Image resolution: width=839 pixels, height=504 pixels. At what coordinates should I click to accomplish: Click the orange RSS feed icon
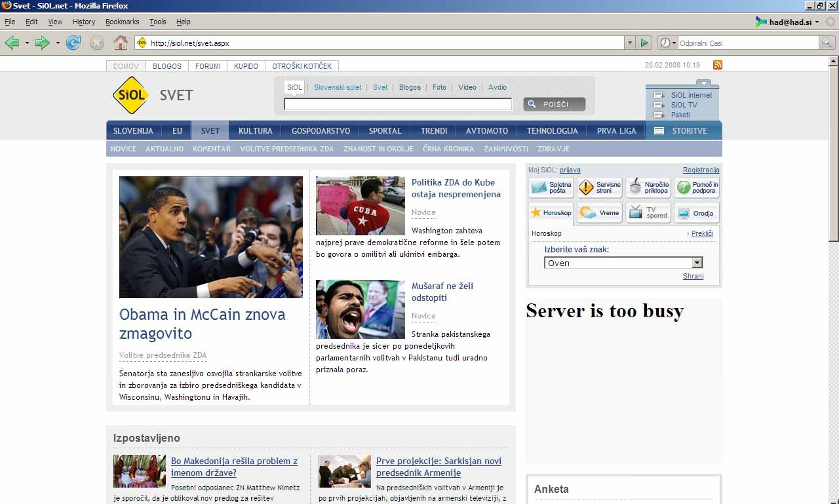(x=718, y=65)
